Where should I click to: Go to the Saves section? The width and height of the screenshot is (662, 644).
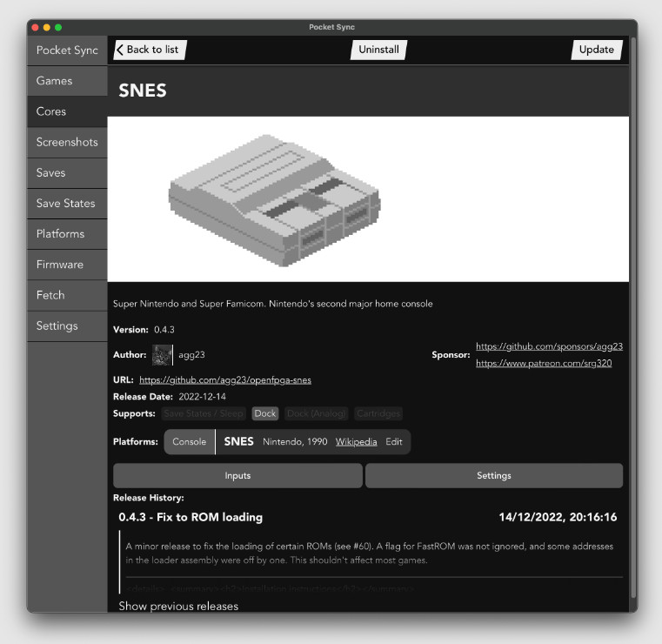pyautogui.click(x=67, y=172)
